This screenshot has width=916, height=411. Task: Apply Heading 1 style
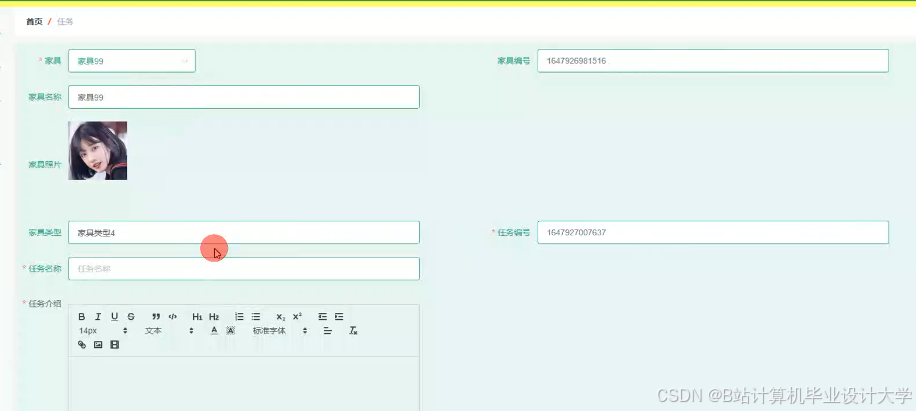click(x=197, y=316)
